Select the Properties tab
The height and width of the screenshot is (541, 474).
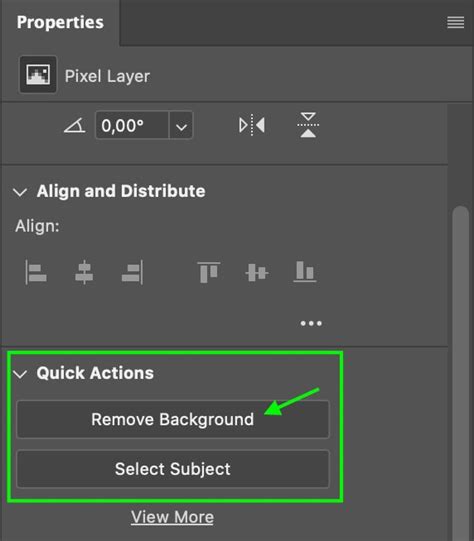point(60,23)
